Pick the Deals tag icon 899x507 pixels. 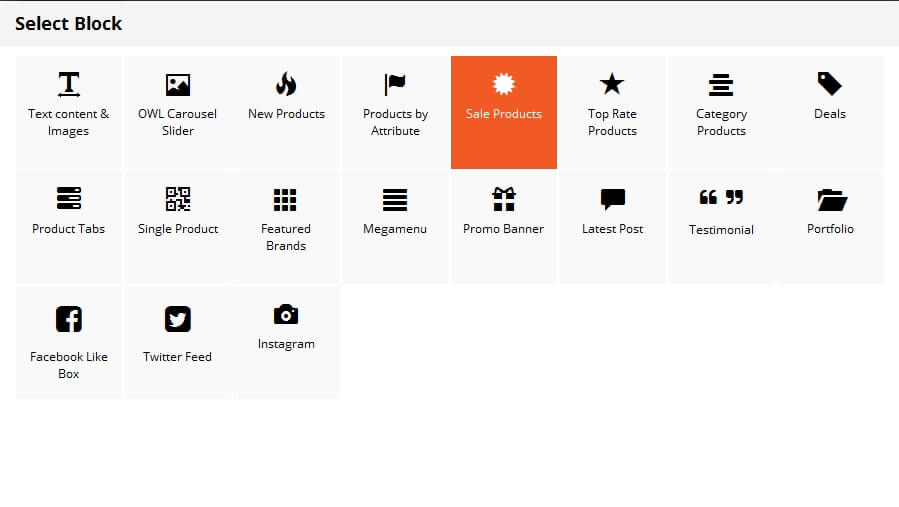(x=830, y=84)
